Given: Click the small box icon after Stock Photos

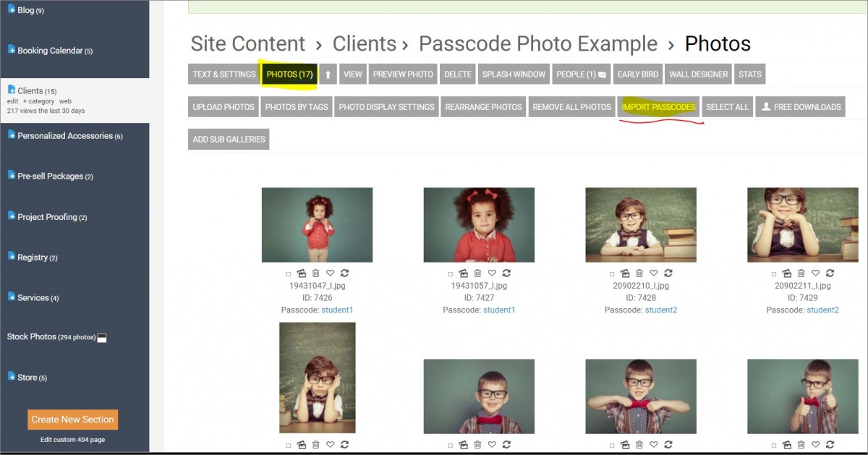Looking at the screenshot, I should coord(102,338).
